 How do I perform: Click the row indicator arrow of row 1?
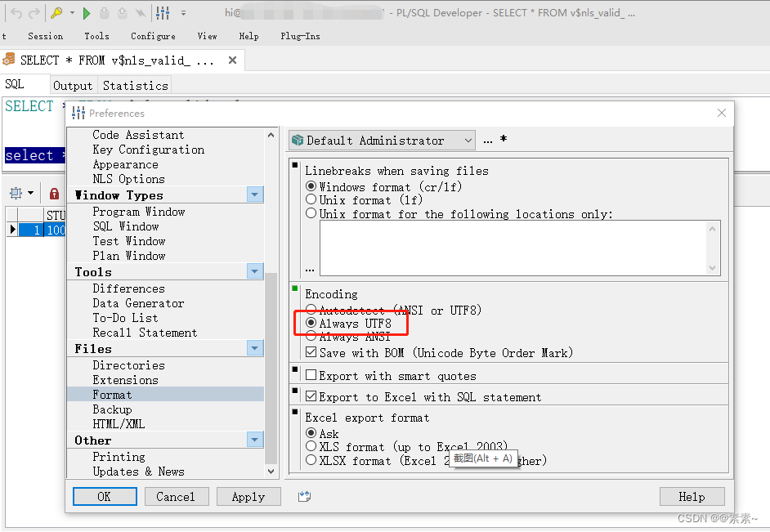coord(13,230)
